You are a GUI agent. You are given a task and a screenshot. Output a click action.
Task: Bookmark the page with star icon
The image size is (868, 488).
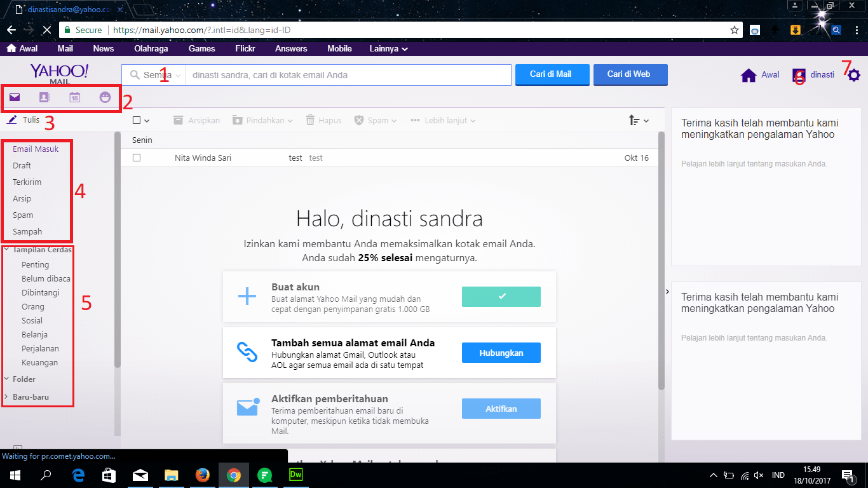click(x=734, y=30)
